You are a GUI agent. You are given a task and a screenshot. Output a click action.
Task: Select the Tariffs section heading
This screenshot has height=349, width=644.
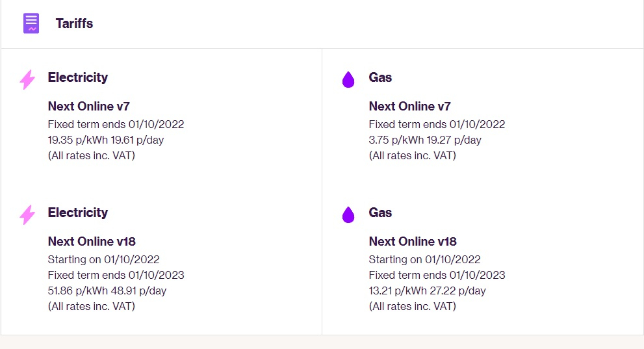74,23
